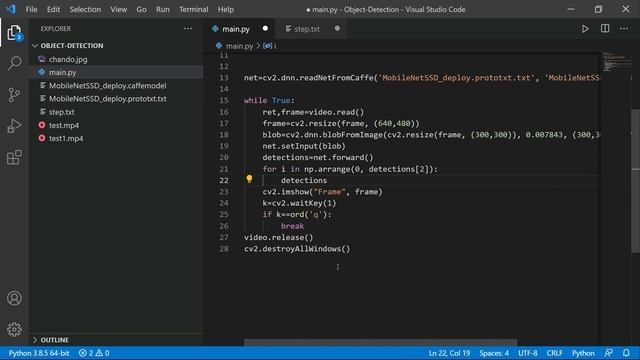Open the Search view in activity bar
This screenshot has width=640, height=360.
point(14,63)
